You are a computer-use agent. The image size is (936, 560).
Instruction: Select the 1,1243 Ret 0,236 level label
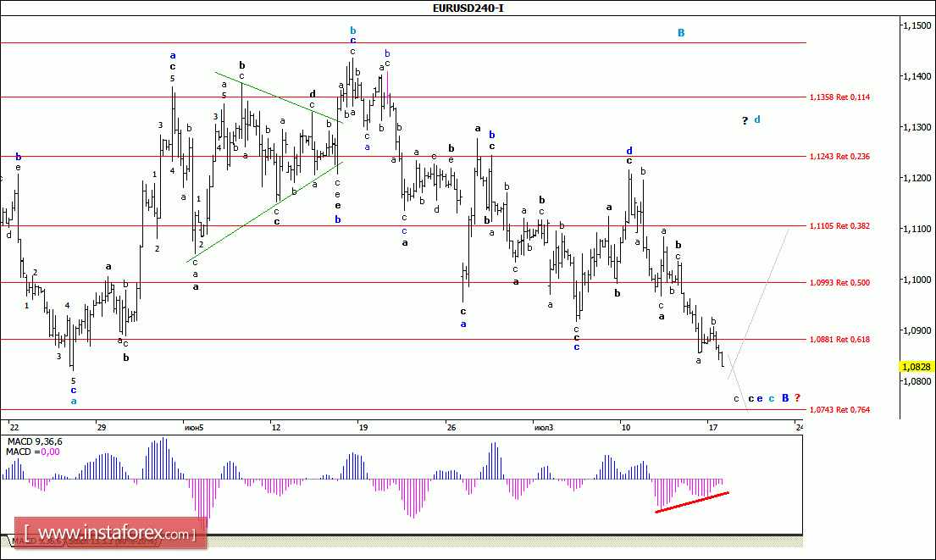[x=839, y=157]
